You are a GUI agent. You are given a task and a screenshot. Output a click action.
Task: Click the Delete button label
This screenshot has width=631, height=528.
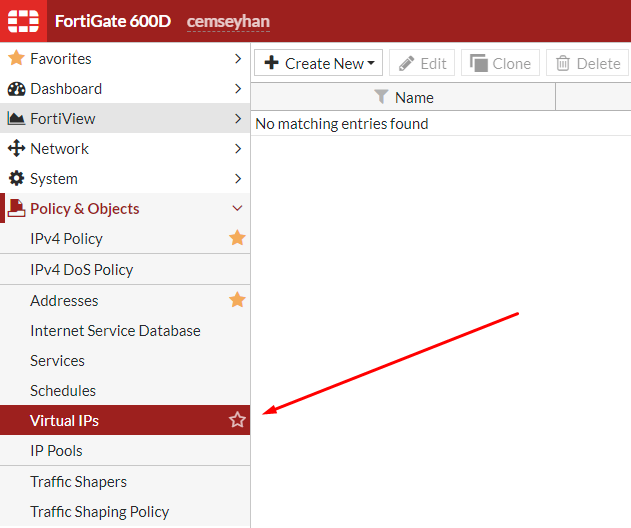pos(598,64)
